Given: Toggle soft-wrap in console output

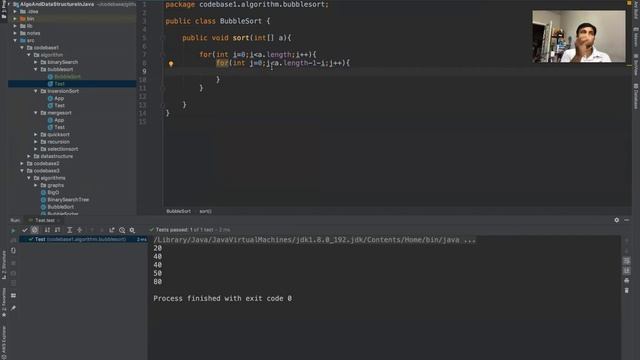Looking at the screenshot, I should pos(627,260).
